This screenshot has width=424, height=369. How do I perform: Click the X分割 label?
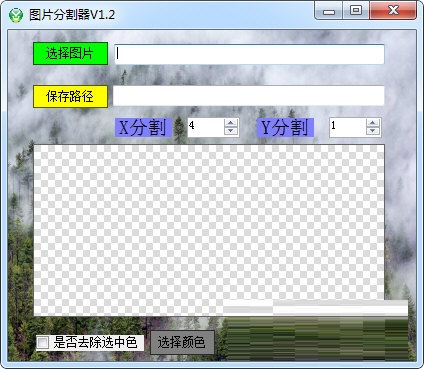(x=143, y=127)
